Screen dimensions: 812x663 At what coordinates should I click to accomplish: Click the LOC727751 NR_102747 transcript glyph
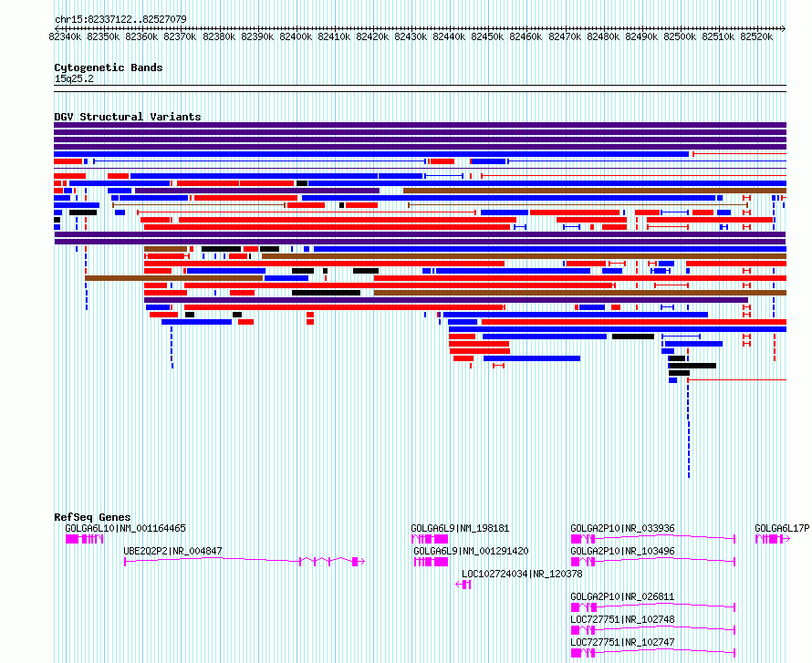(653, 653)
